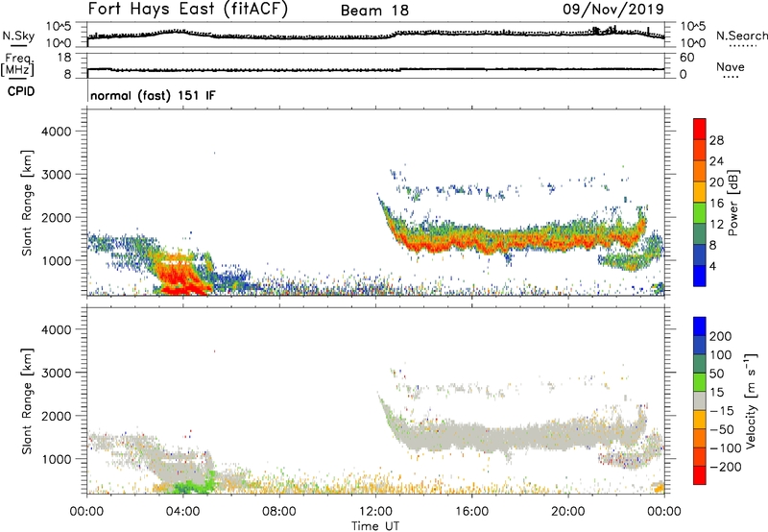Screen dimensions: 768x532
Task: Click the "-200" tick on velocity colorbar
Action: [x=726, y=467]
